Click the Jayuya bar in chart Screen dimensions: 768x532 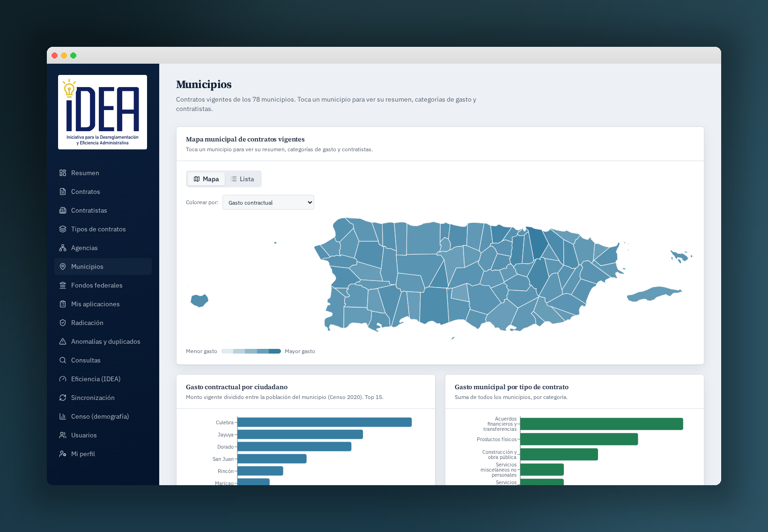click(x=300, y=435)
